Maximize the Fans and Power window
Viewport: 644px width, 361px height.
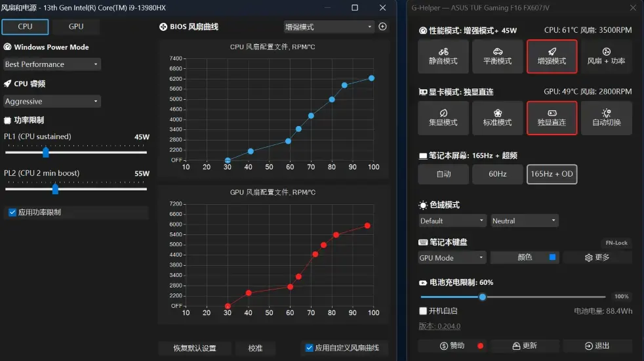tap(355, 7)
